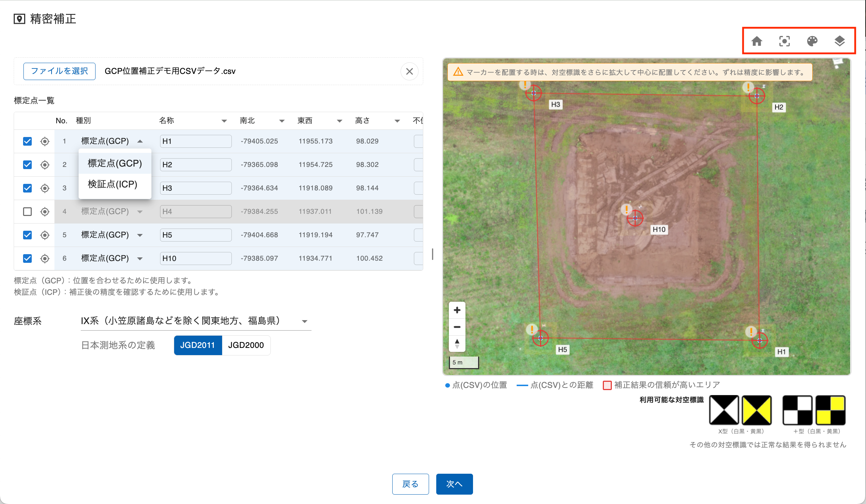
Task: Choose 標定点(GCP) from the open menu
Action: (x=115, y=163)
